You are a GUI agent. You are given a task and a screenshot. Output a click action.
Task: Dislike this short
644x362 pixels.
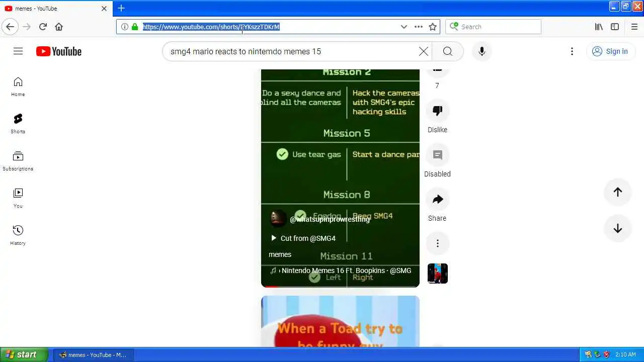point(438,111)
